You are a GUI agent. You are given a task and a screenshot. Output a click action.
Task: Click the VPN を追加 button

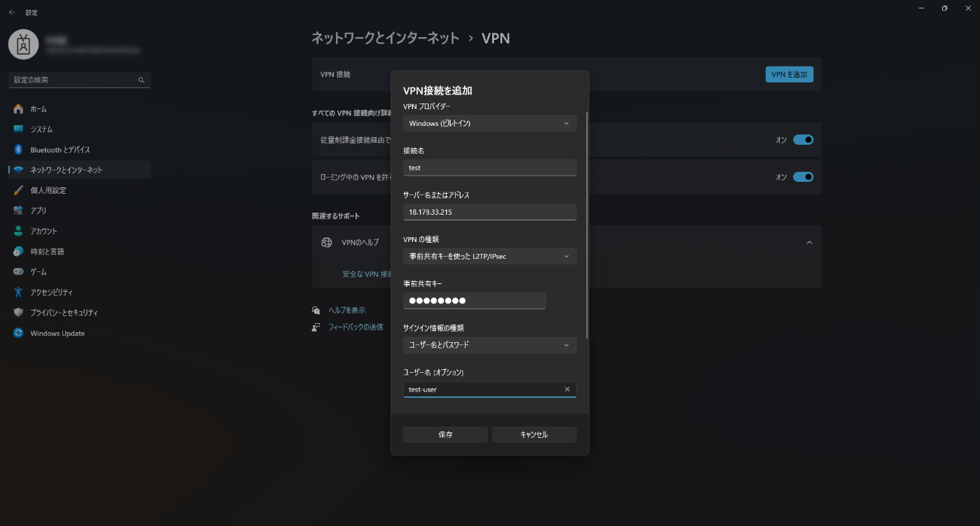tap(790, 74)
